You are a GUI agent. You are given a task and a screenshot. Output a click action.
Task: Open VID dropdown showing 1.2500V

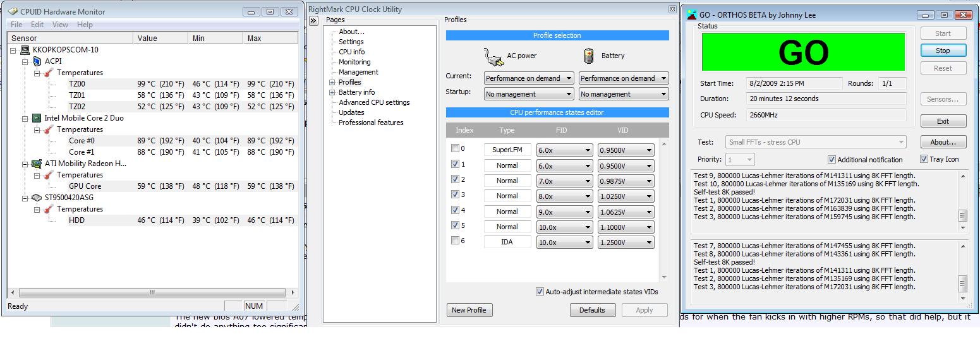[626, 242]
